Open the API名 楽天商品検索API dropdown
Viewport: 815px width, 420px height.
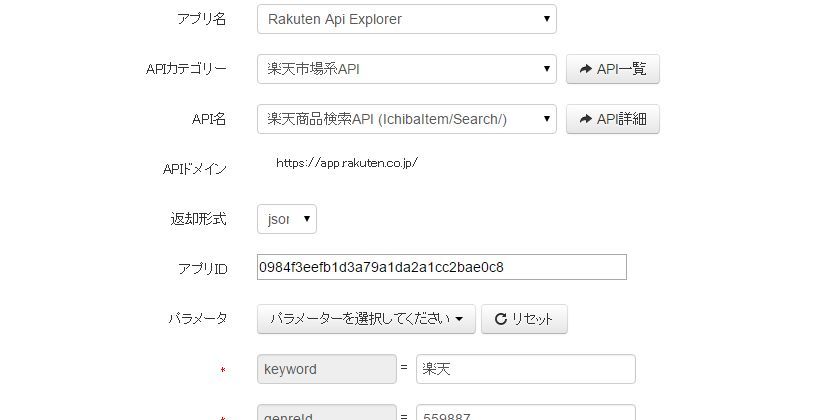[406, 119]
